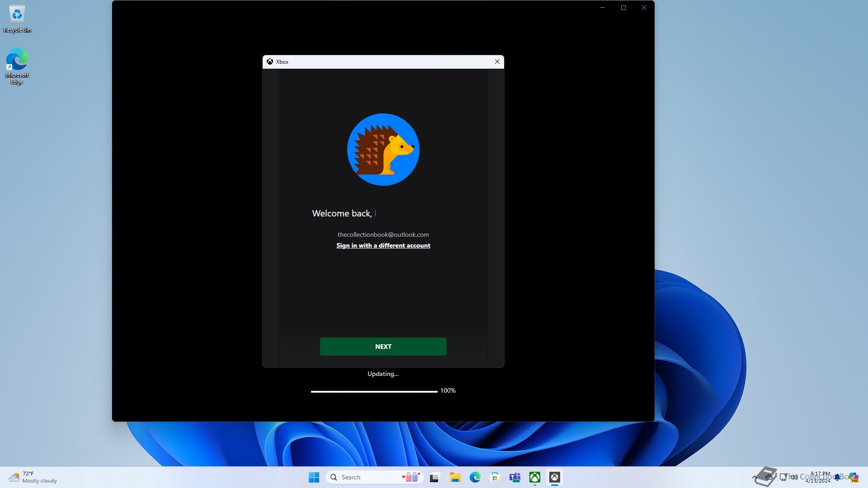Click the update progress bar

click(374, 391)
